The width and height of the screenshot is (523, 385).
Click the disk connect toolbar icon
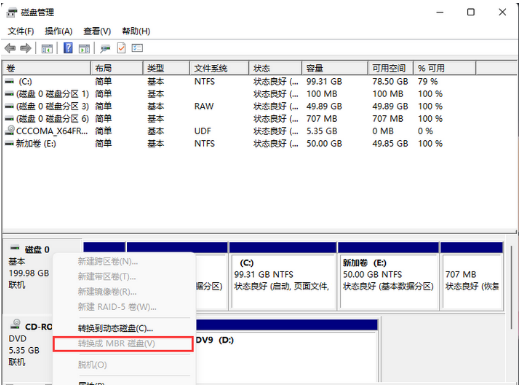click(x=105, y=49)
